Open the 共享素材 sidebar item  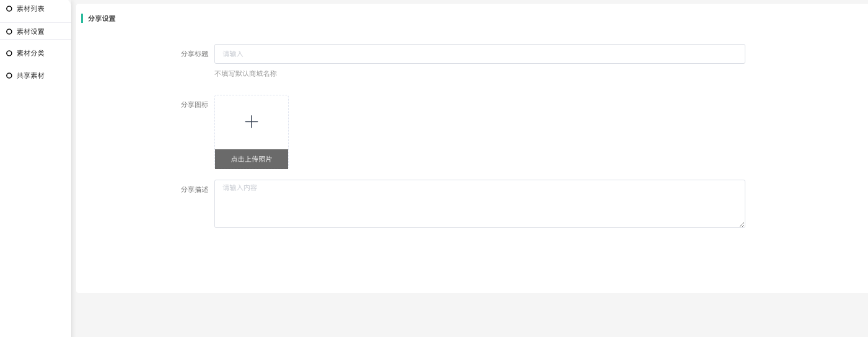(30, 76)
